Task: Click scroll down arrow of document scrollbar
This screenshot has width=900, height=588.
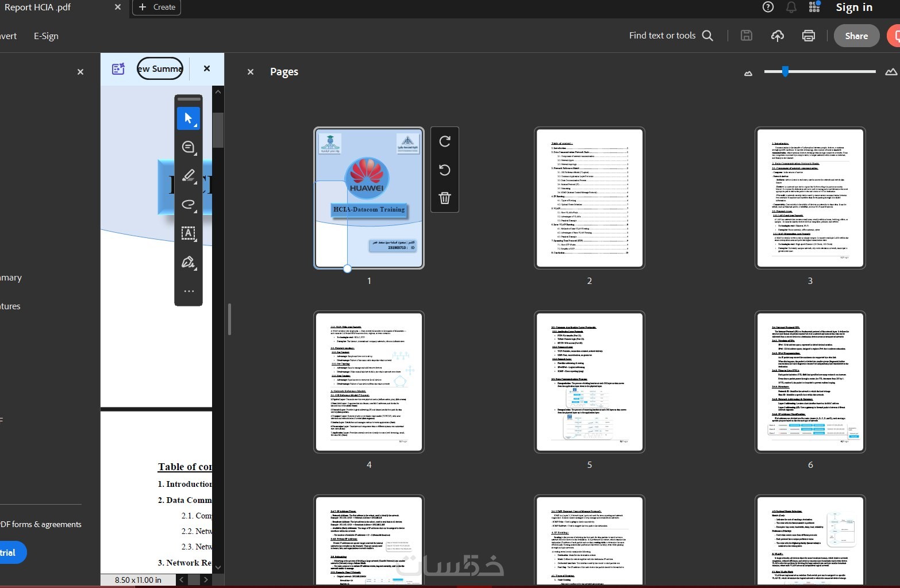Action: pyautogui.click(x=218, y=567)
